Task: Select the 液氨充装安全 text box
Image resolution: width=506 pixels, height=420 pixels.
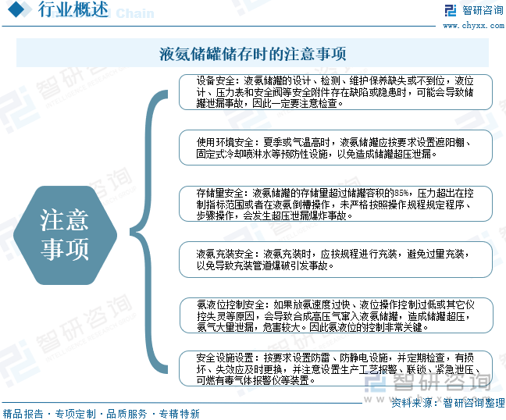Action: click(336, 260)
